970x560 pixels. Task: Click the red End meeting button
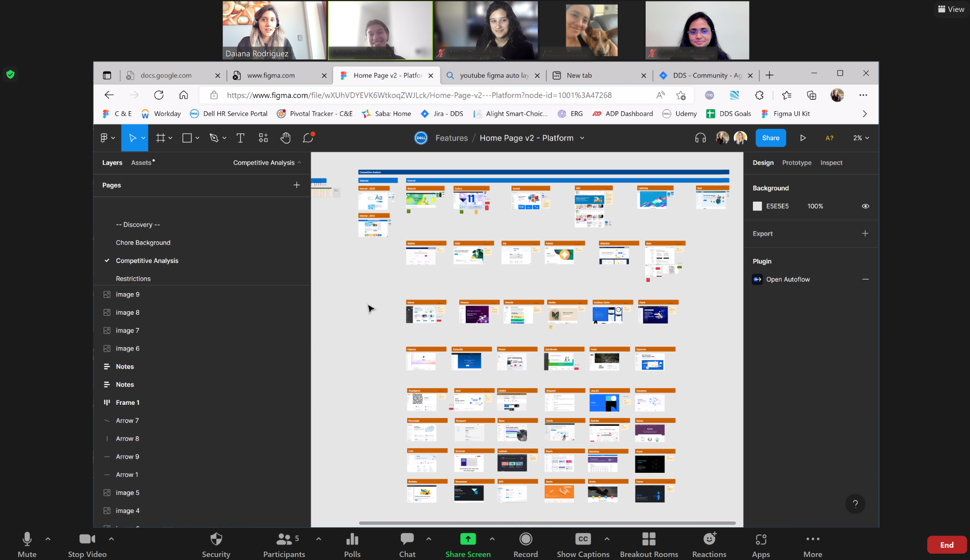[x=946, y=545]
